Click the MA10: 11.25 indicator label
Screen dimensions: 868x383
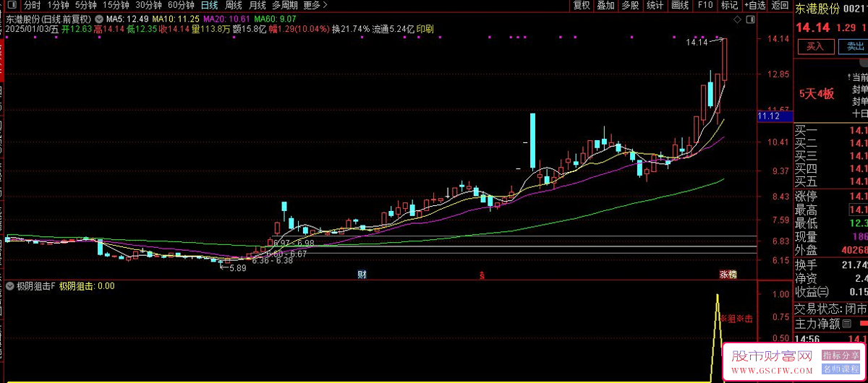pyautogui.click(x=176, y=19)
